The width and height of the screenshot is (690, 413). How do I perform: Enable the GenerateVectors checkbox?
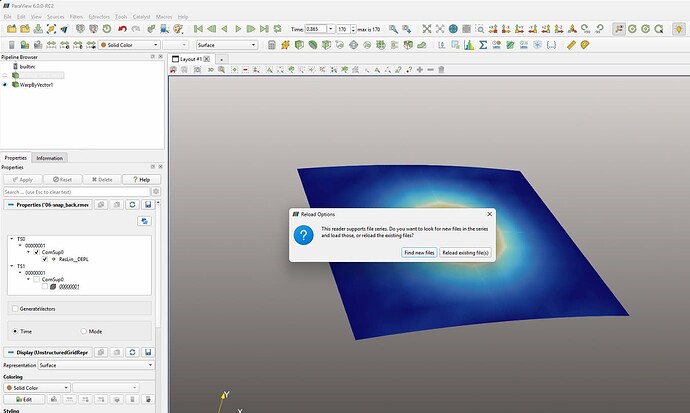(15, 309)
